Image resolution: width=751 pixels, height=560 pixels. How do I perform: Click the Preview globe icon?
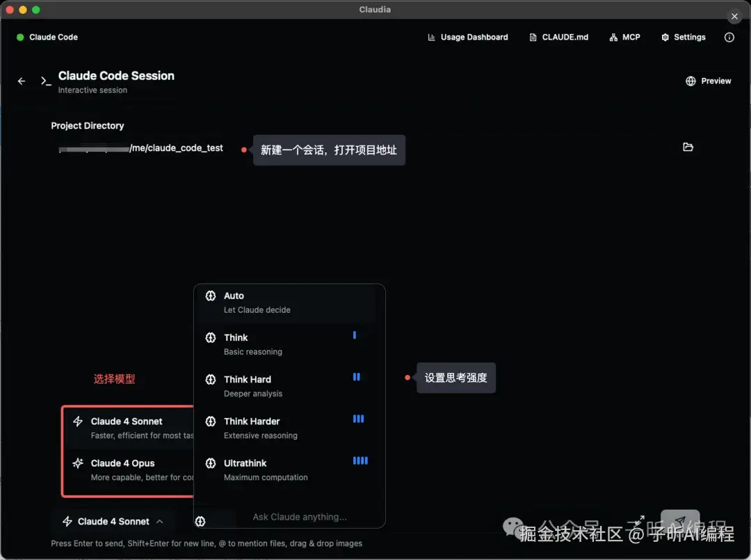pos(691,81)
